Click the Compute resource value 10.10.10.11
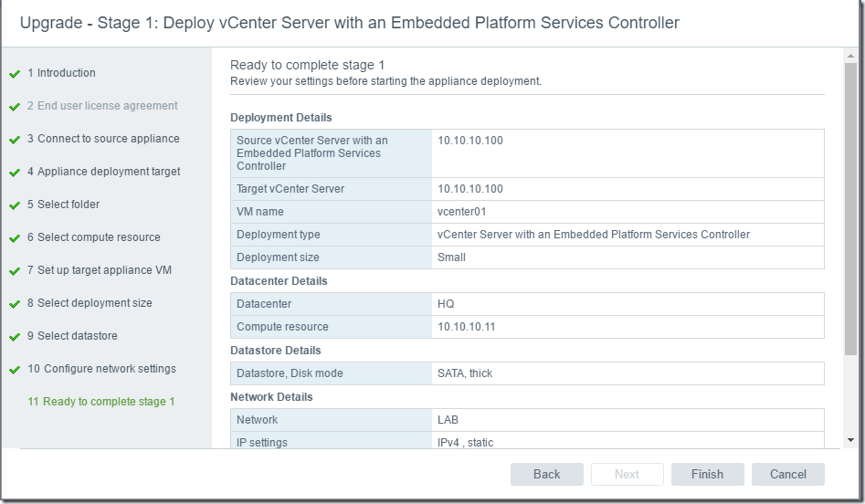 tap(466, 327)
